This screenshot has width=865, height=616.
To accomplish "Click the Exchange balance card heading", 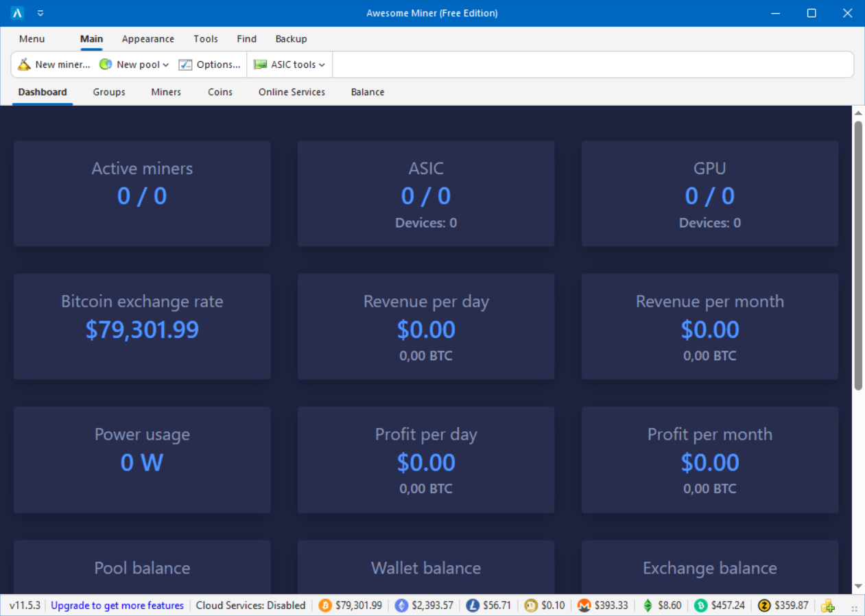I will coord(710,568).
